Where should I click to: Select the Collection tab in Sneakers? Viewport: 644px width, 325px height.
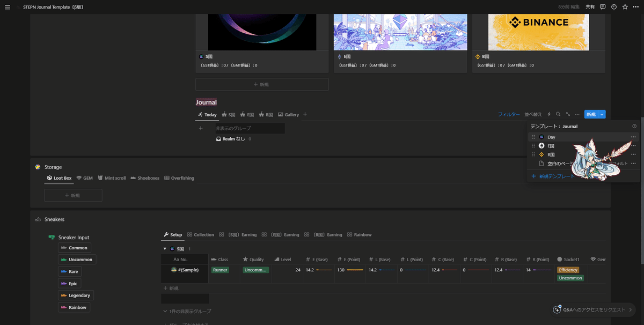click(200, 235)
